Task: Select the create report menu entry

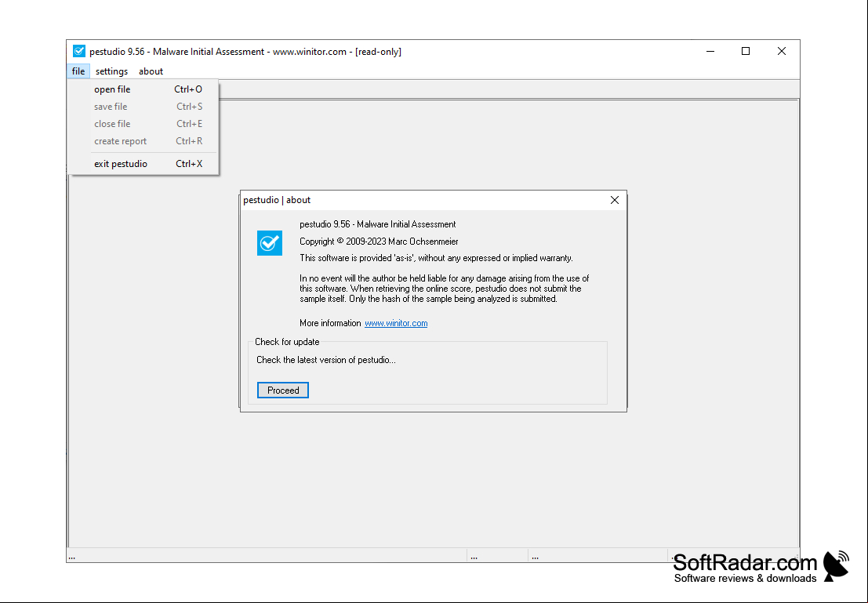Action: pos(143,140)
